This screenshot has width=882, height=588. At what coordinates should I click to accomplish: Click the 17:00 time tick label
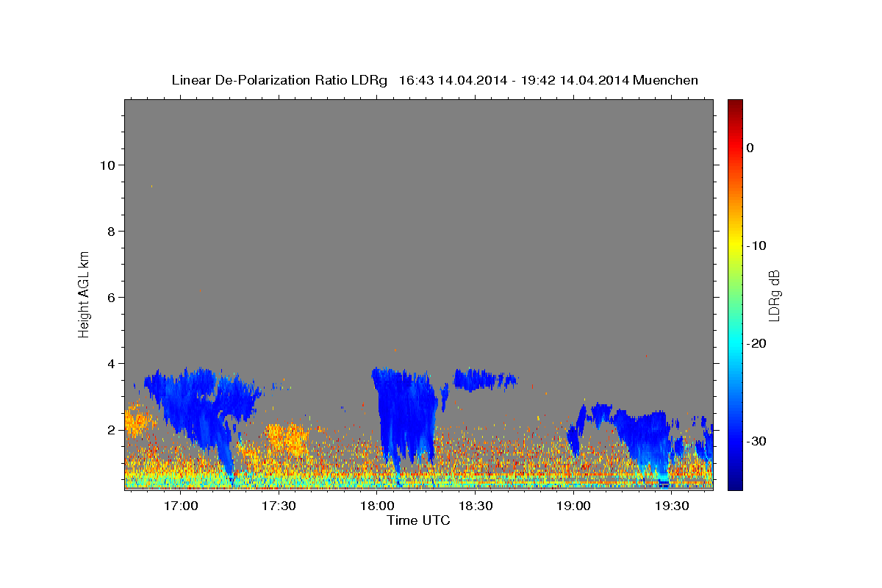coord(179,506)
